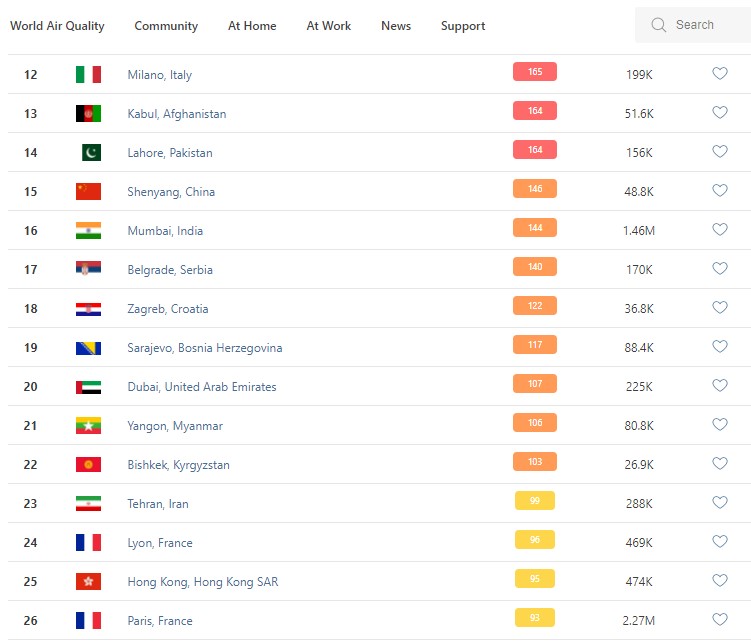The height and width of the screenshot is (641, 751).
Task: Click the India flag beside Mumbai
Action: tap(88, 230)
